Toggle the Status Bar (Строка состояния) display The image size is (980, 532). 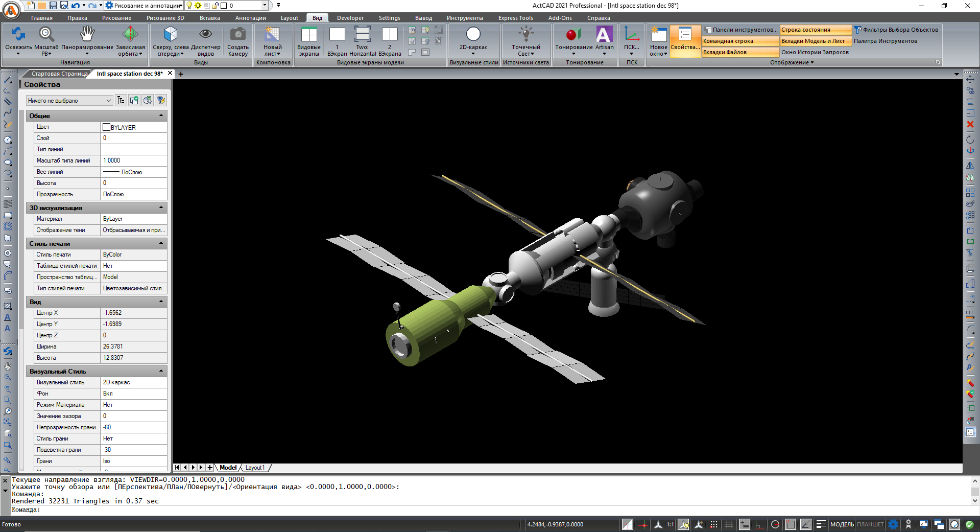pos(815,30)
